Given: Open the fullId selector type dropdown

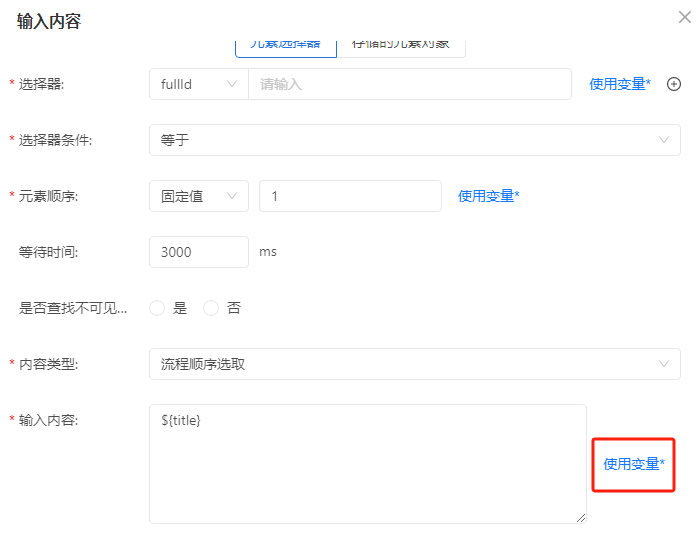Looking at the screenshot, I should [198, 84].
